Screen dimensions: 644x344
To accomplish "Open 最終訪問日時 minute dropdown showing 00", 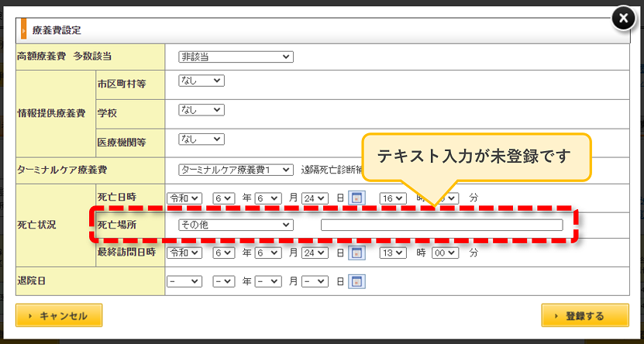I will (445, 253).
